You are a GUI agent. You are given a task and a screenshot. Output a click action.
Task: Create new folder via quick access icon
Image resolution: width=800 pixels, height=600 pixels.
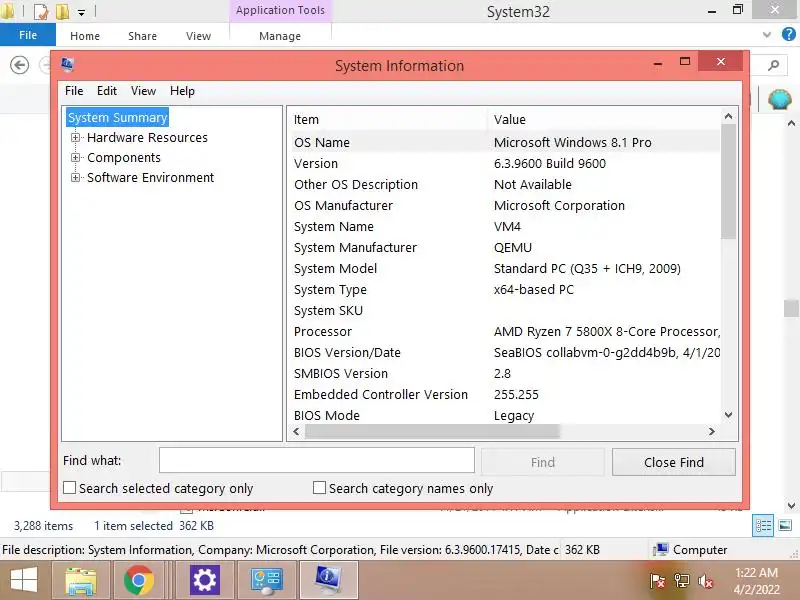(62, 11)
